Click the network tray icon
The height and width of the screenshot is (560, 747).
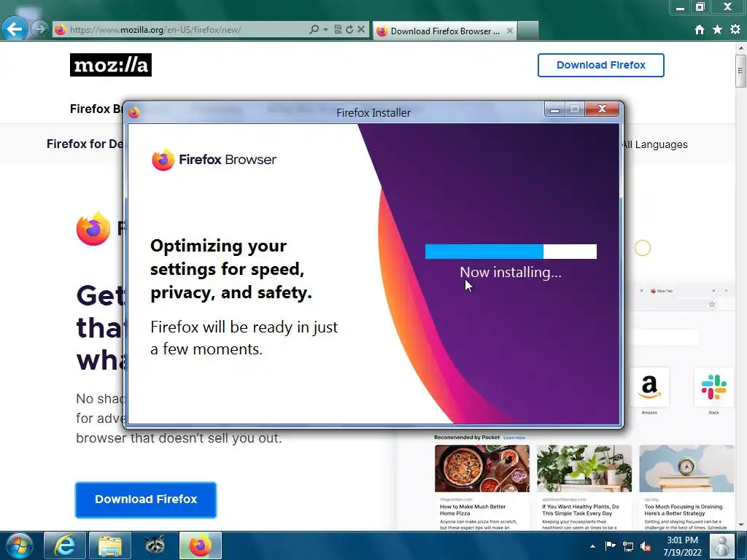click(x=628, y=546)
